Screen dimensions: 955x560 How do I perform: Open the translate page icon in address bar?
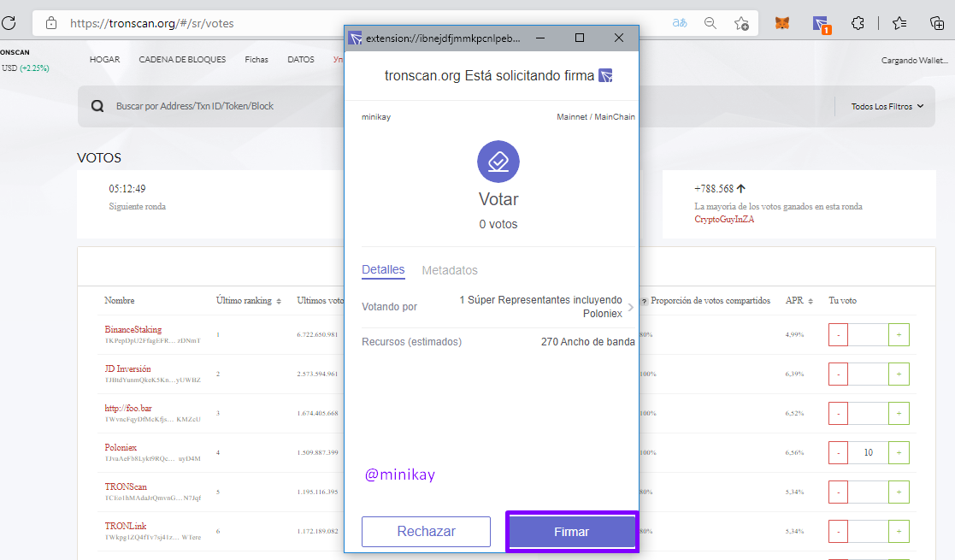pos(680,23)
